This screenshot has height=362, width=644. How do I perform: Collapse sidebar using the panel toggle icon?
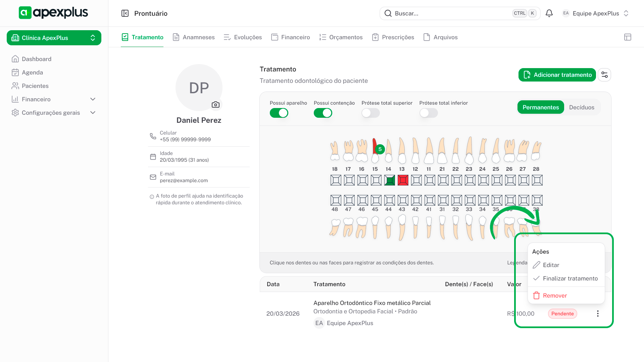[x=125, y=13]
